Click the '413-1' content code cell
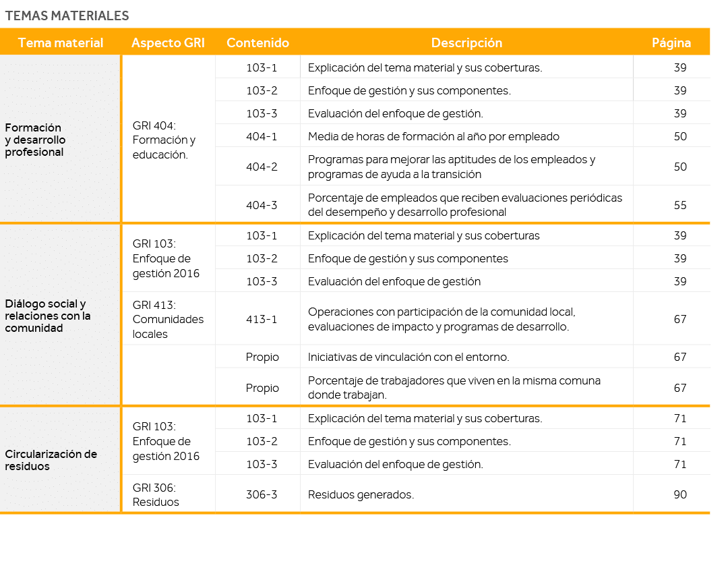728x576 pixels. [x=258, y=318]
